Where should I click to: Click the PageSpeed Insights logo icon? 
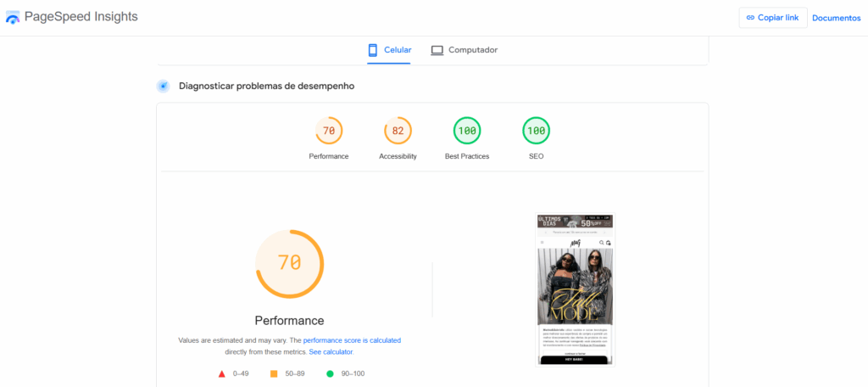12,17
